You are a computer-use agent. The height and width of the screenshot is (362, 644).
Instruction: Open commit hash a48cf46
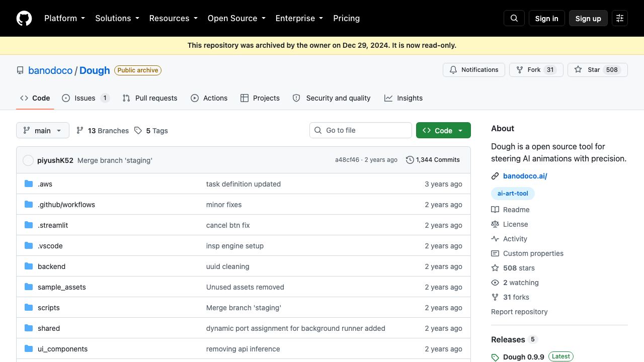point(347,160)
